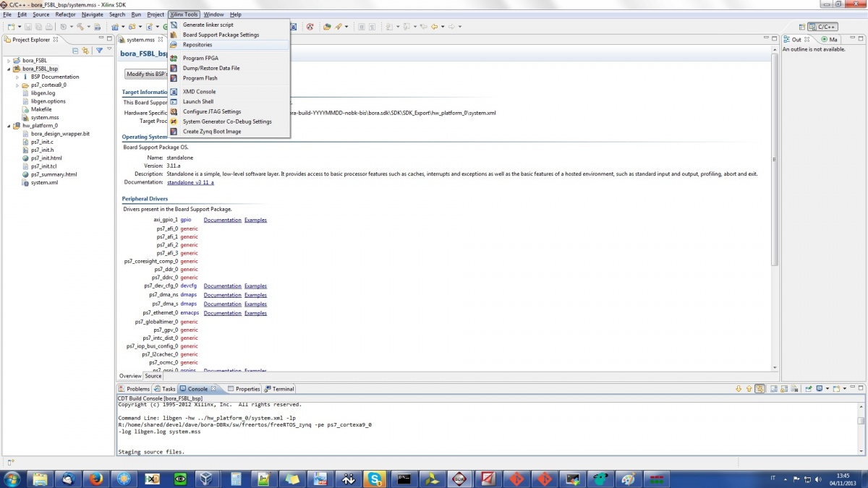868x488 pixels.
Task: Click the Program FPGA menu entry
Action: (x=200, y=58)
